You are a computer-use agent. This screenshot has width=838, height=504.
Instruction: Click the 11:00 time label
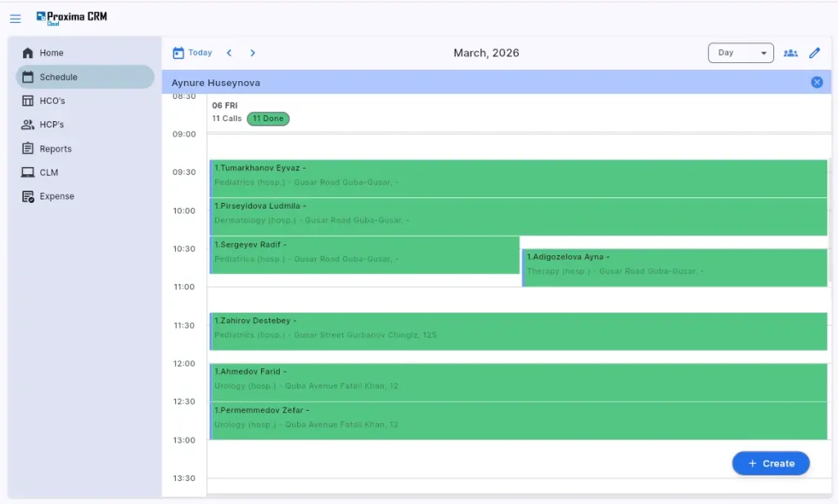[184, 287]
